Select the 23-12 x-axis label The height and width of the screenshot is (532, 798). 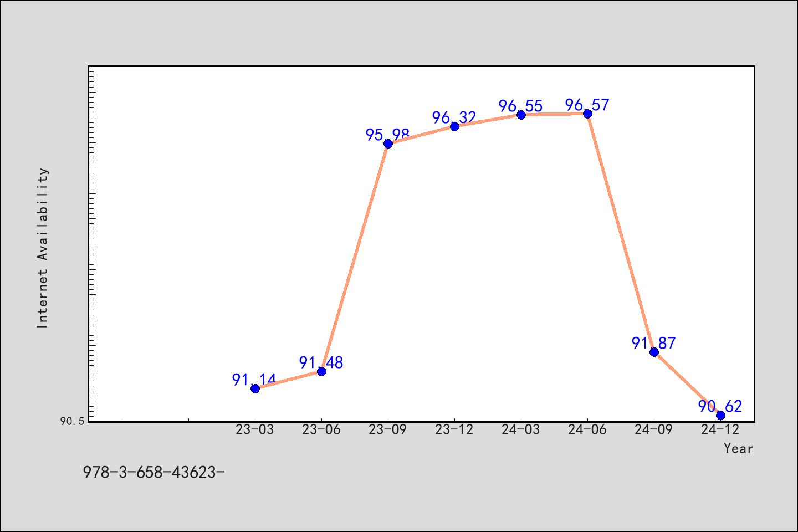pos(454,430)
